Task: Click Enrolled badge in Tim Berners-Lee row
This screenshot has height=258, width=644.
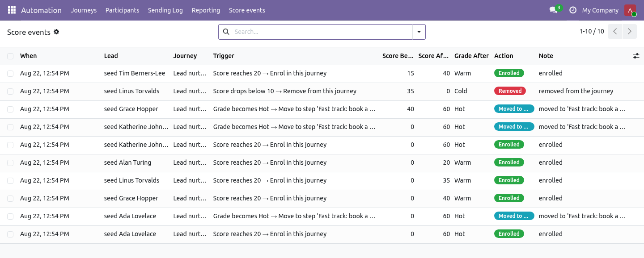Action: click(509, 73)
